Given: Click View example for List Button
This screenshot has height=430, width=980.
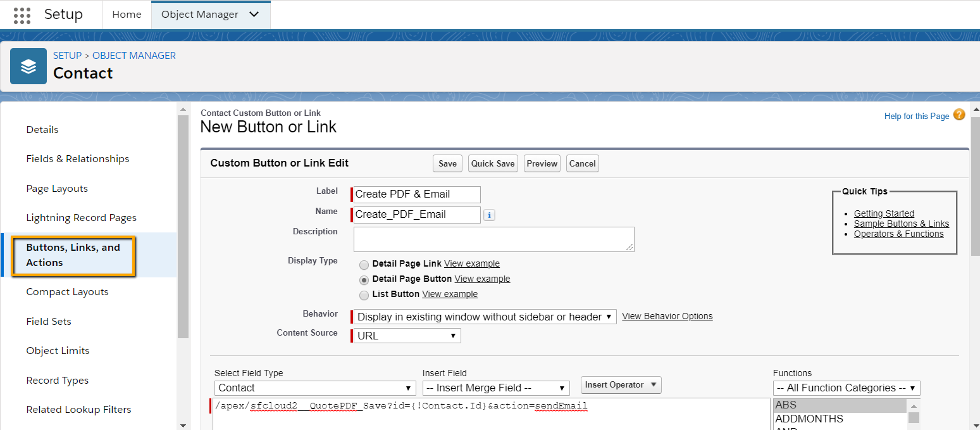Looking at the screenshot, I should 450,294.
